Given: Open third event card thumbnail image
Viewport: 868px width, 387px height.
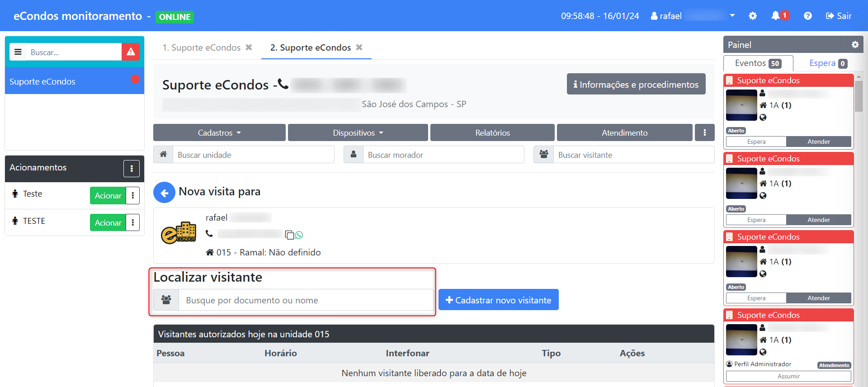Looking at the screenshot, I should 741,262.
